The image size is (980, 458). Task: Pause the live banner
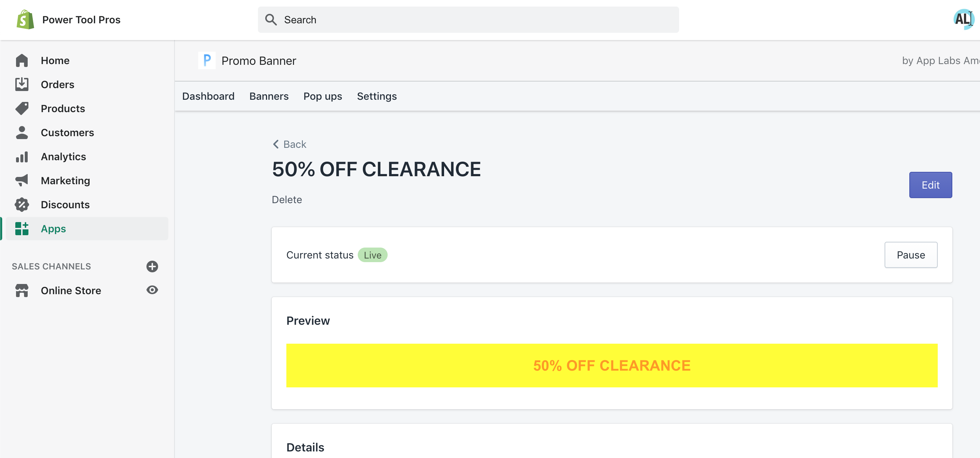(910, 254)
